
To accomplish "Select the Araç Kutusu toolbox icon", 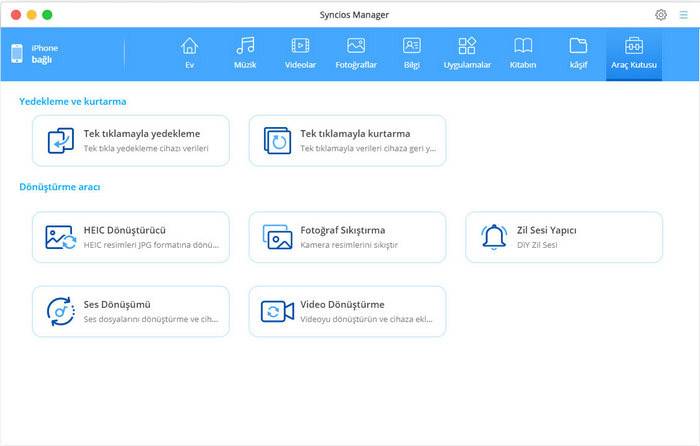I will pyautogui.click(x=634, y=46).
